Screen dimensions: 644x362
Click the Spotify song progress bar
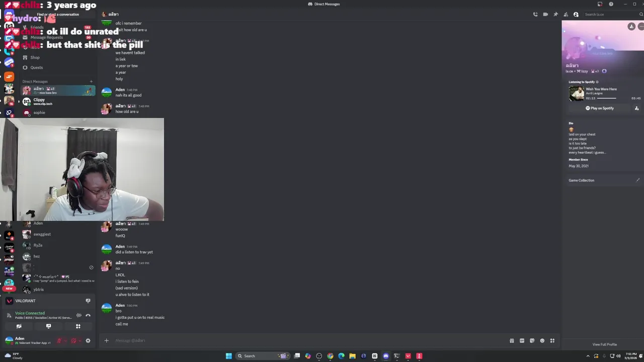613,98
